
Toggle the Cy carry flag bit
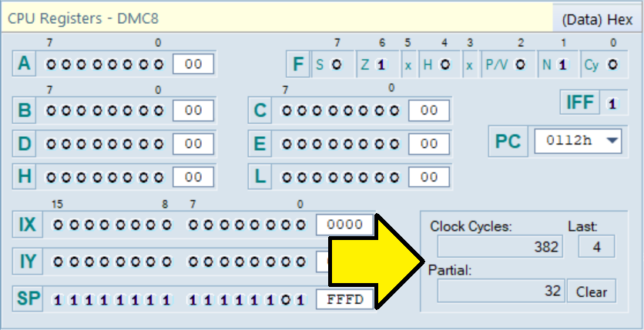point(612,65)
